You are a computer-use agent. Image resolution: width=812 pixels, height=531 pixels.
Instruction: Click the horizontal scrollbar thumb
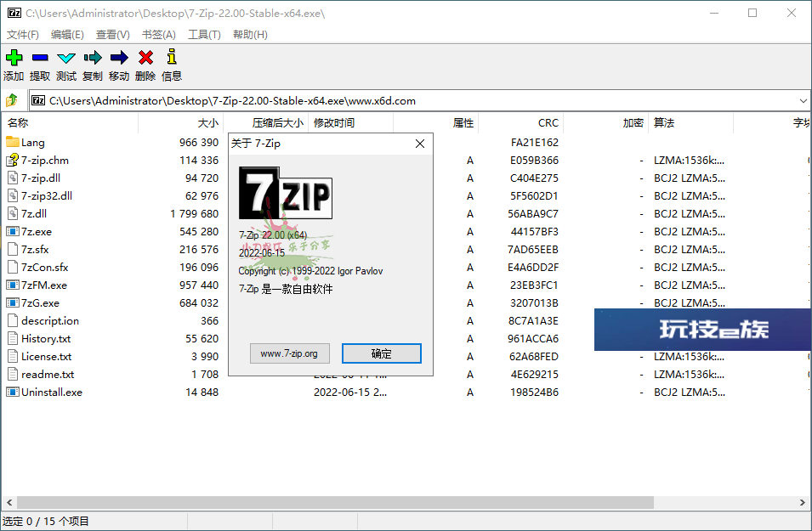[335, 502]
